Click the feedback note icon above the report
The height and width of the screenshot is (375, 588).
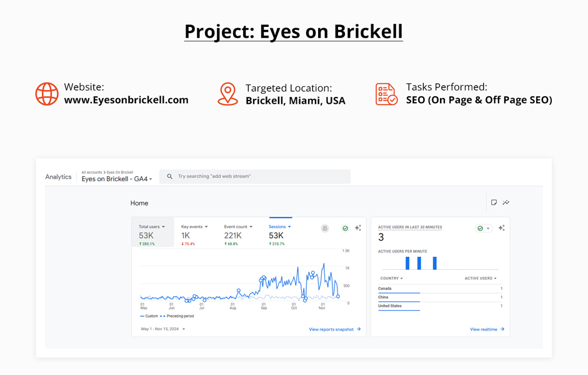[x=494, y=202]
